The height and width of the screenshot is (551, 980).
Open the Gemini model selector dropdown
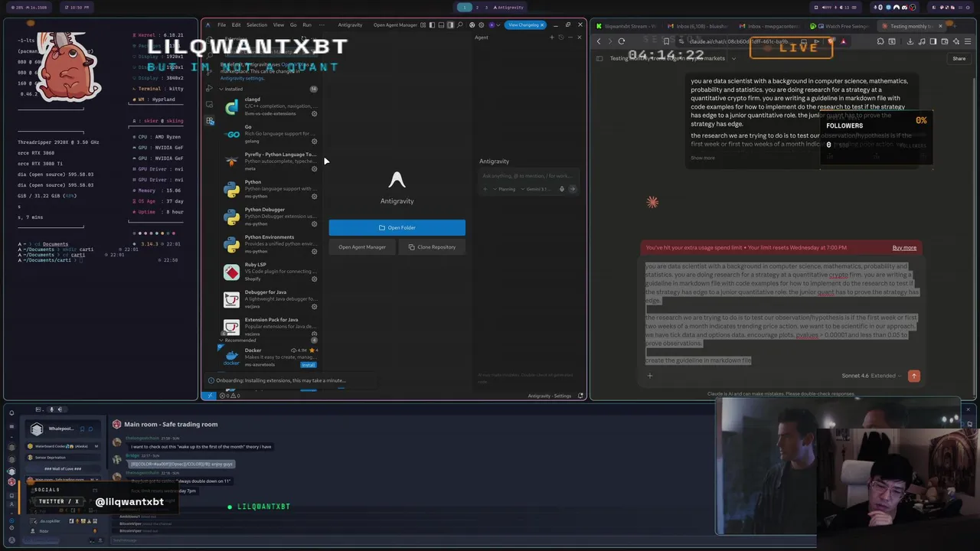pyautogui.click(x=536, y=189)
